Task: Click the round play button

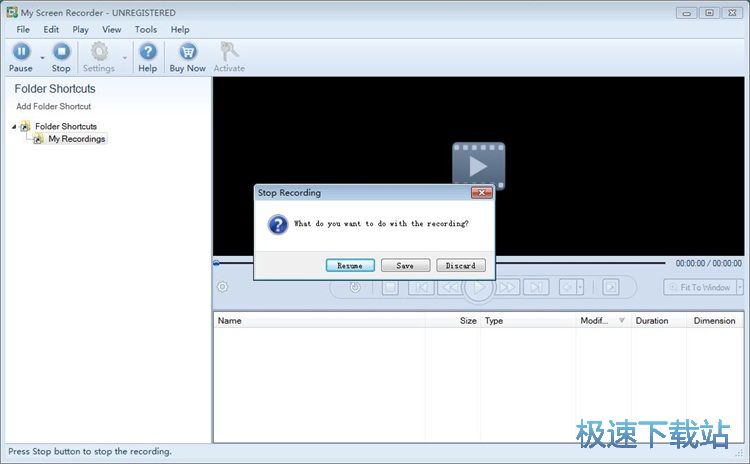Action: click(x=478, y=287)
